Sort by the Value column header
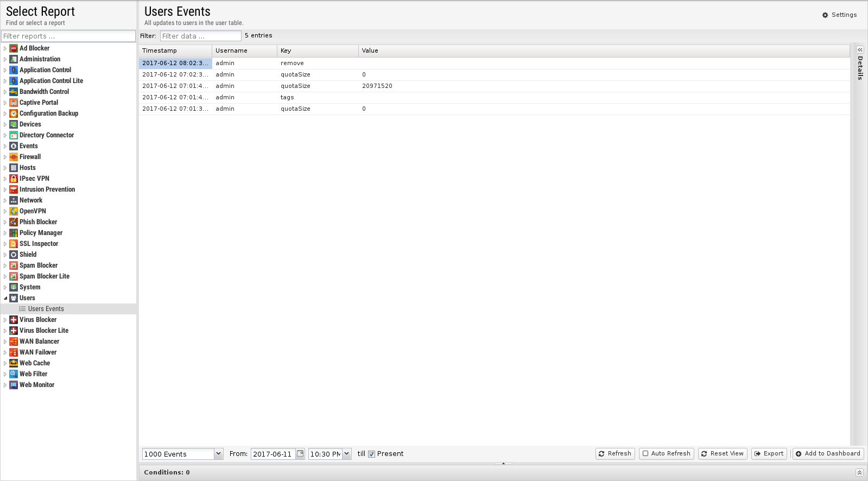The height and width of the screenshot is (481, 868). point(604,50)
